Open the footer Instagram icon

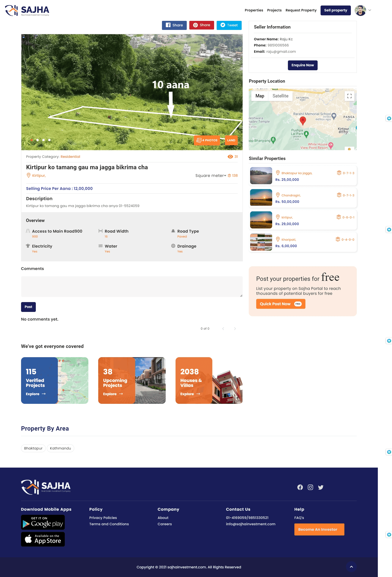point(310,487)
